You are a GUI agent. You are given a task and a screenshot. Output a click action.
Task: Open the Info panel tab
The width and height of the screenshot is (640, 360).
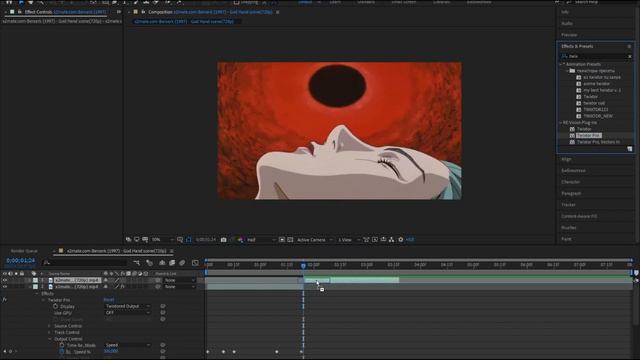(565, 12)
